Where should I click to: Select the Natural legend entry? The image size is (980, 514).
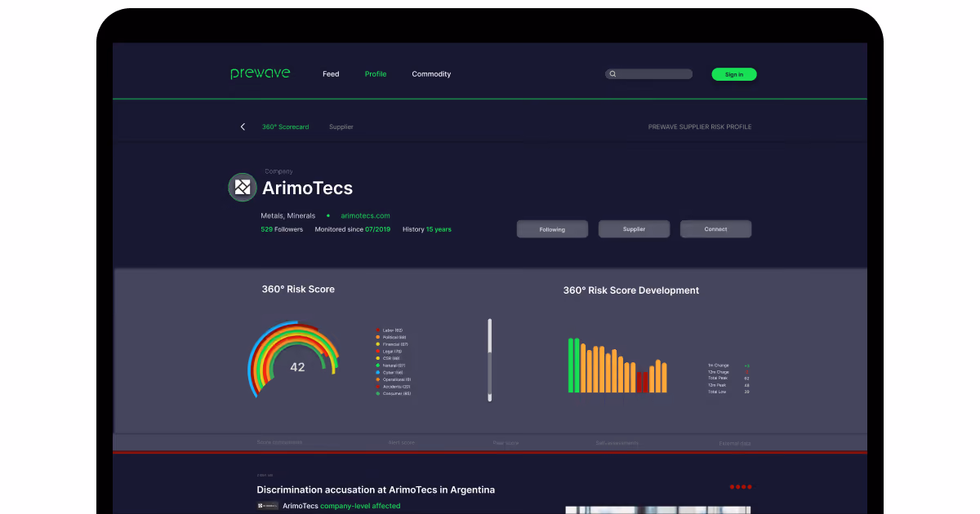click(x=390, y=366)
